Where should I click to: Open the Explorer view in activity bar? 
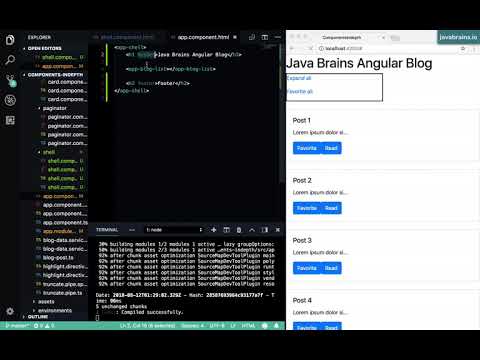point(10,40)
